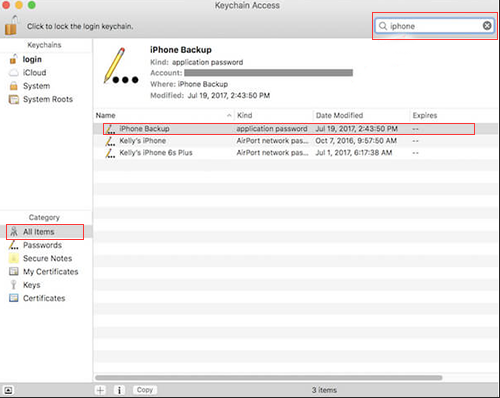Select the iCloud keychain
This screenshot has width=500, height=398.
point(34,73)
